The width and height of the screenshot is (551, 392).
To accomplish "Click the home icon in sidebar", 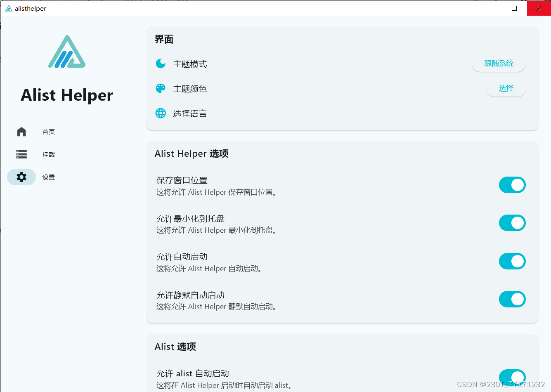I will (x=21, y=132).
